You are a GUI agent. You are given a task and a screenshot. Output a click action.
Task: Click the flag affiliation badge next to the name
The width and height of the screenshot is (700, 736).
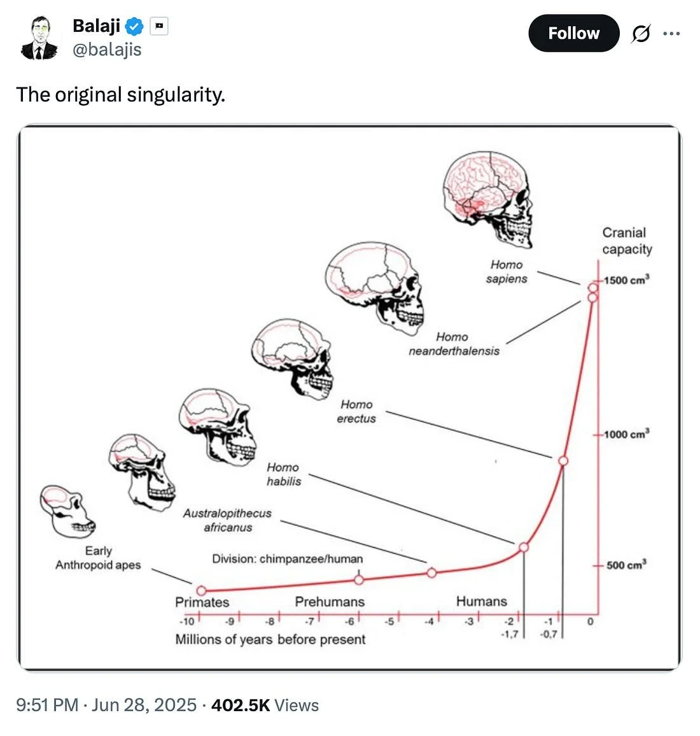click(x=159, y=26)
